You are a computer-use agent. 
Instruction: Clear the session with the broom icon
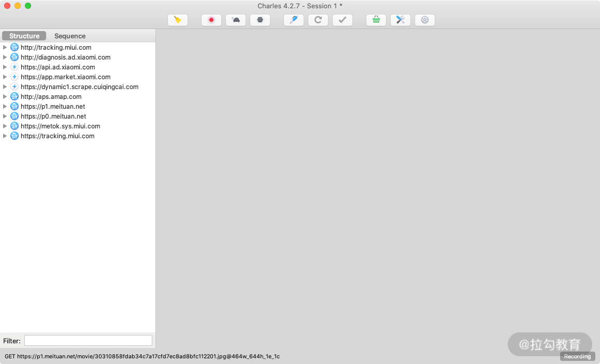click(178, 20)
